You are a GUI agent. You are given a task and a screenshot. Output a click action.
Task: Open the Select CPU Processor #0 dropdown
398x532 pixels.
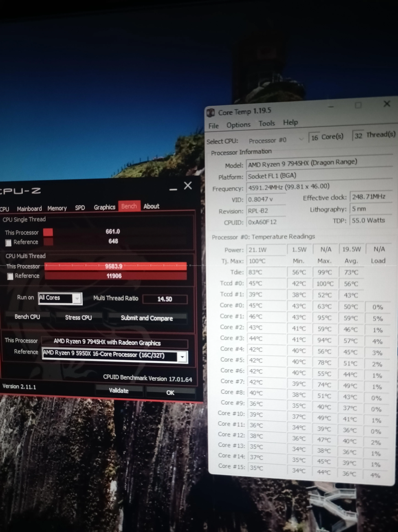(x=276, y=140)
